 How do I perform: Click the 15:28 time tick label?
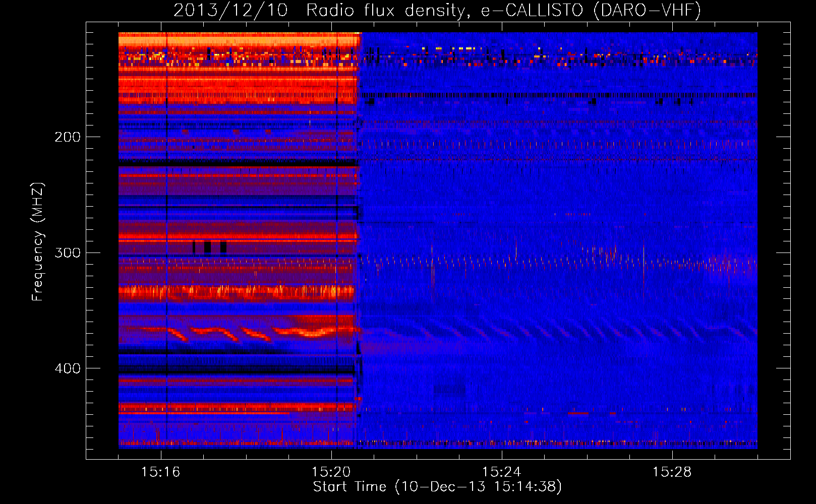coord(672,472)
